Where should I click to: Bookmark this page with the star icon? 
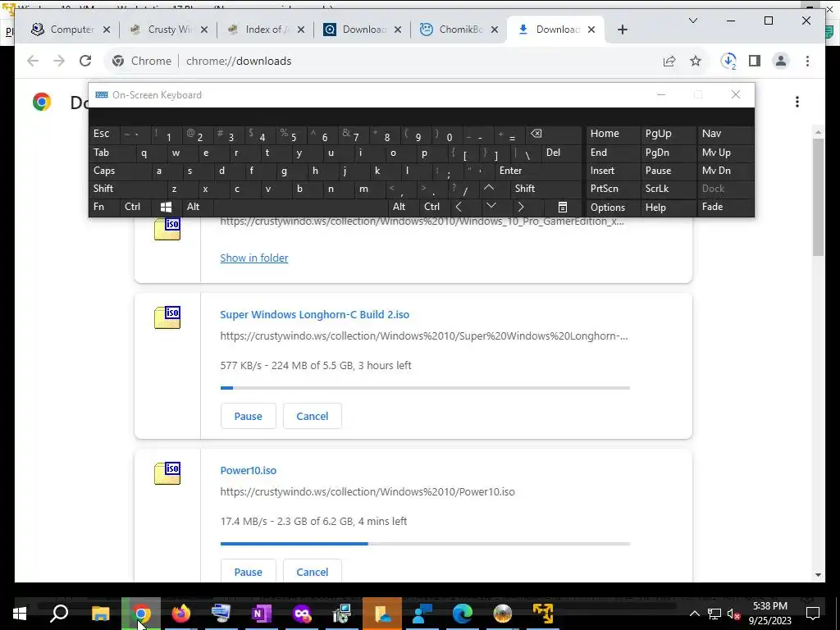pos(696,61)
